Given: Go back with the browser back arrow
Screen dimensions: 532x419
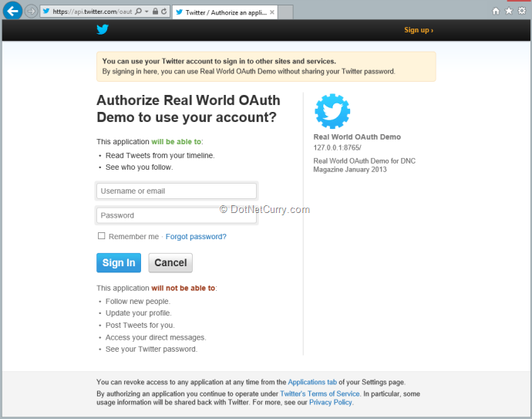Looking at the screenshot, I should [12, 12].
